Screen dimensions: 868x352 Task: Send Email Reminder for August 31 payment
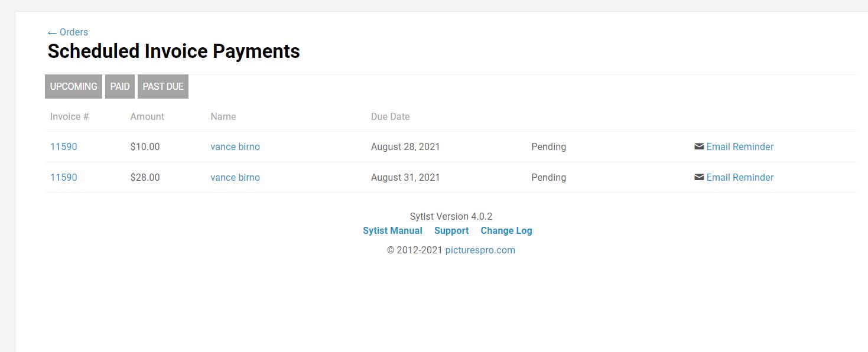click(740, 177)
